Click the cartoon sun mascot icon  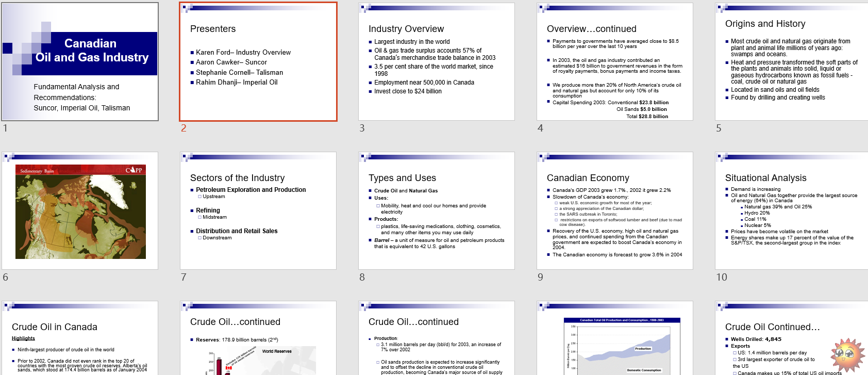848,355
